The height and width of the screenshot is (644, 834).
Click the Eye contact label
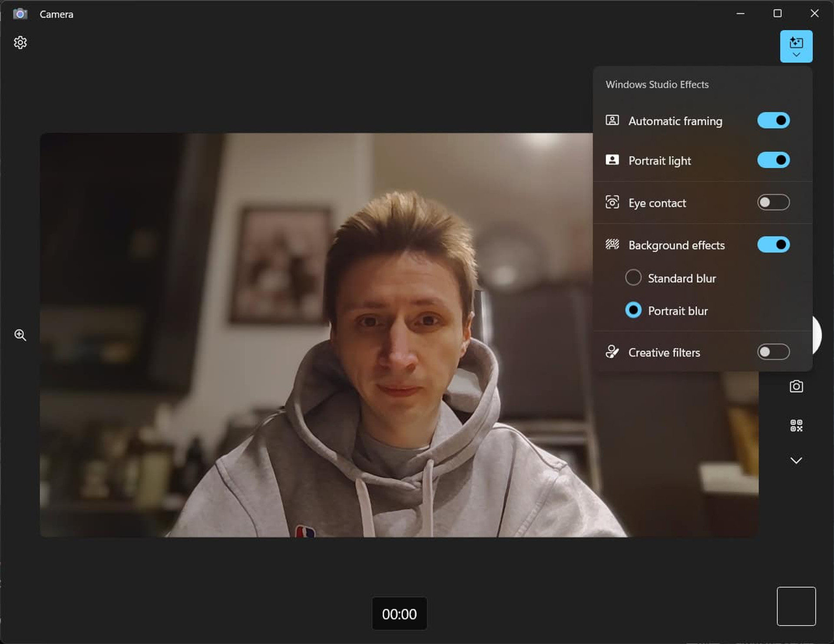point(657,203)
